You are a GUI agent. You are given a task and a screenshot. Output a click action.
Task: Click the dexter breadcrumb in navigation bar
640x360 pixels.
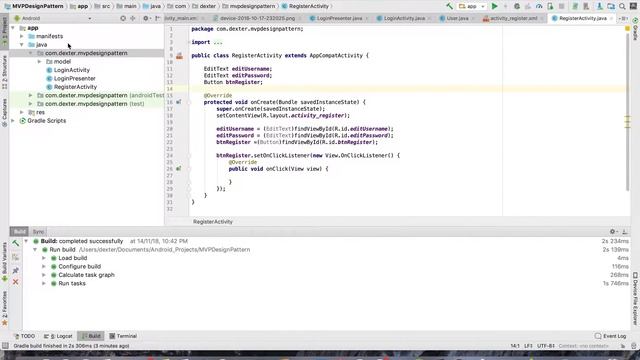(204, 6)
